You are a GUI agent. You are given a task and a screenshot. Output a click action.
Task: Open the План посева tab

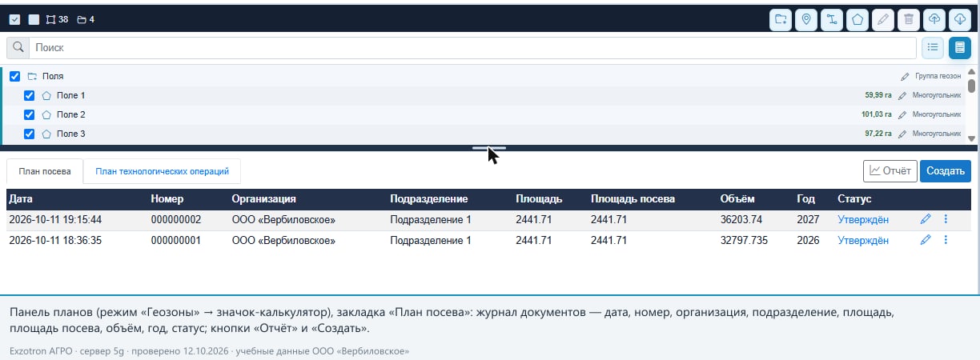pyautogui.click(x=45, y=171)
